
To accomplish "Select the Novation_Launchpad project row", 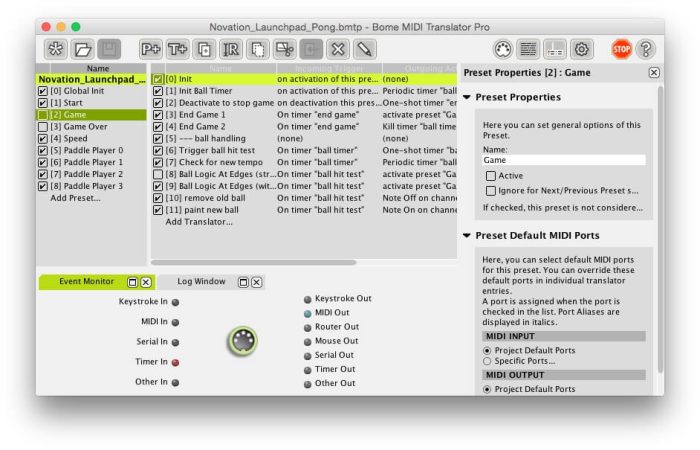I will [91, 79].
